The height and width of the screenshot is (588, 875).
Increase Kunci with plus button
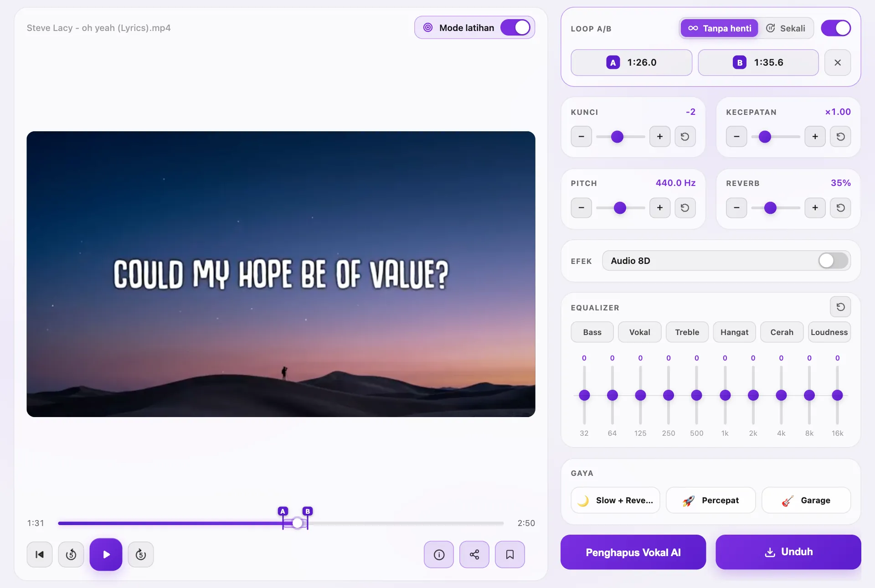(x=660, y=136)
